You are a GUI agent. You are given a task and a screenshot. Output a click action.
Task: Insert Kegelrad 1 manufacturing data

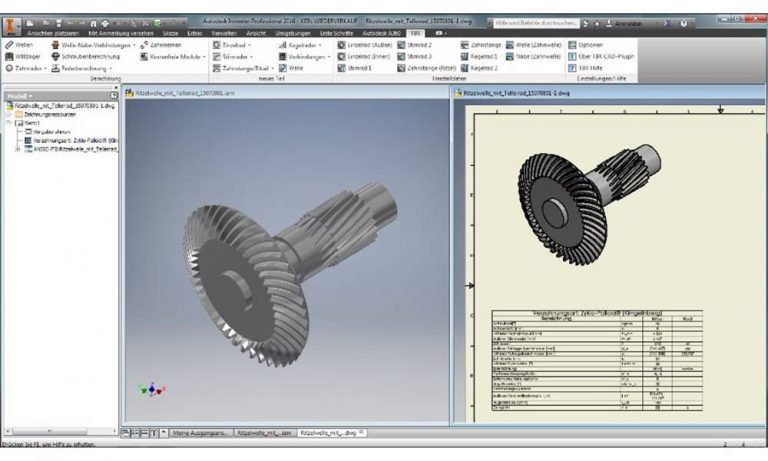coord(479,56)
